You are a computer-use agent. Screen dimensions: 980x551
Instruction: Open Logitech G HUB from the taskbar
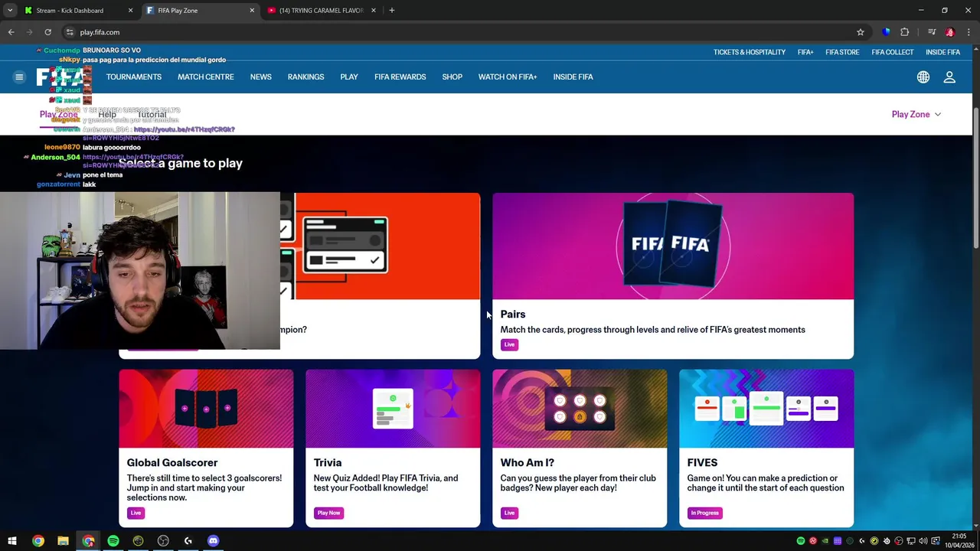click(x=188, y=541)
